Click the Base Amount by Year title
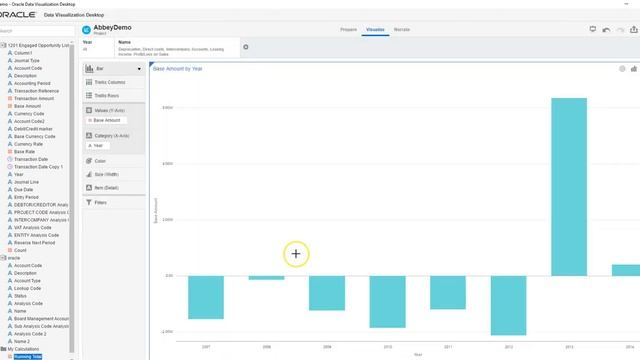Screen dimensions: 640x360 (178, 69)
